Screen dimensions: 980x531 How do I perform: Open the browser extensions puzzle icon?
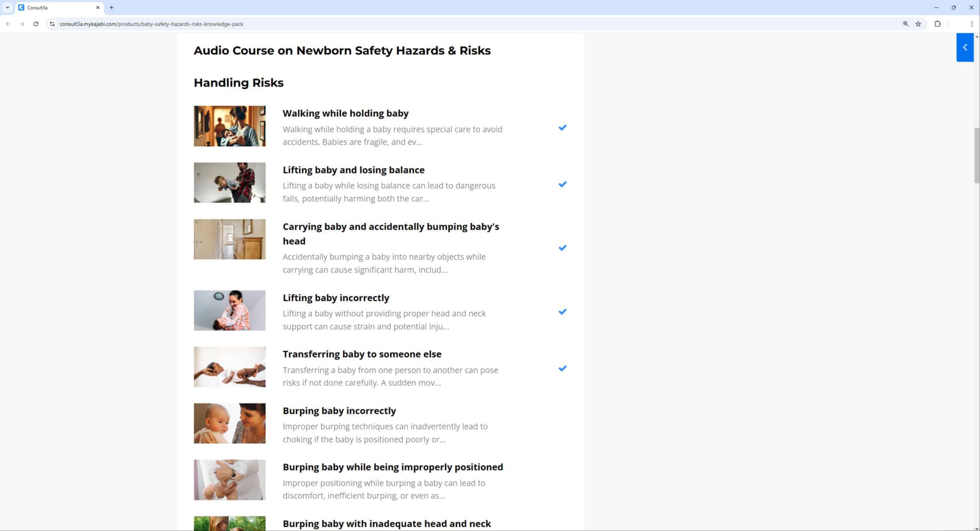[937, 24]
